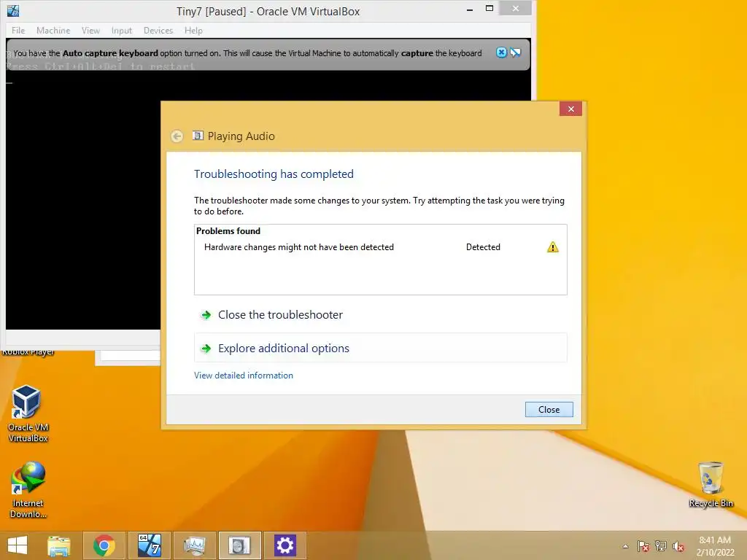Open the Recycle Bin desktop icon
Viewport: 747px width, 560px height.
point(711,485)
